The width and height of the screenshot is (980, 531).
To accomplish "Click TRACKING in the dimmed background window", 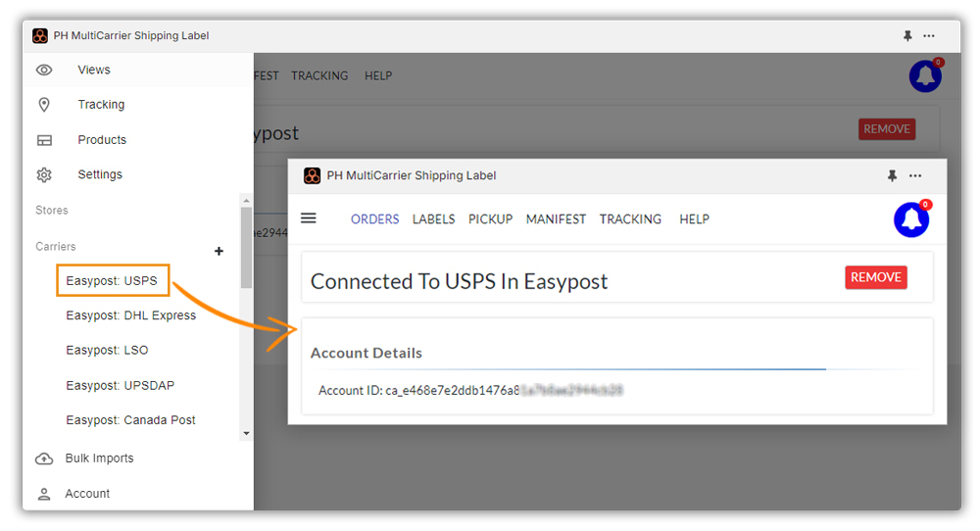I will pos(319,75).
